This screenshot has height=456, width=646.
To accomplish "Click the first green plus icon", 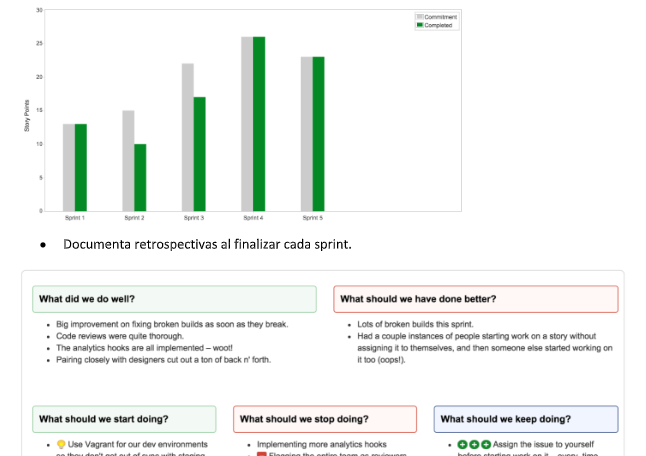I will 462,444.
